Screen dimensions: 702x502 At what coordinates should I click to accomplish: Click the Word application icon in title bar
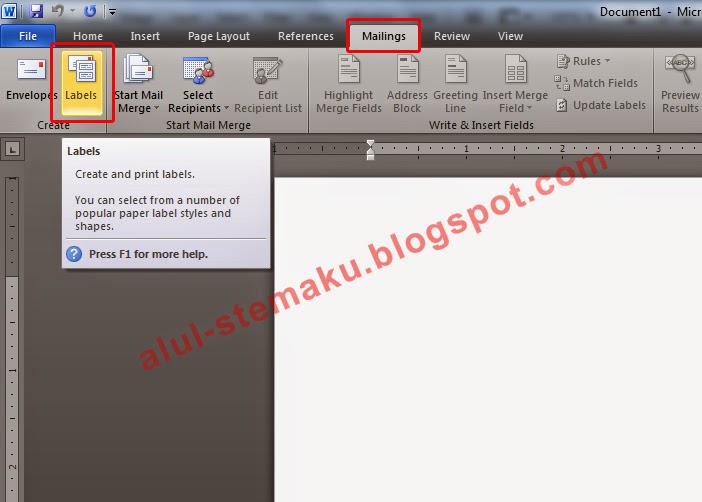9,11
